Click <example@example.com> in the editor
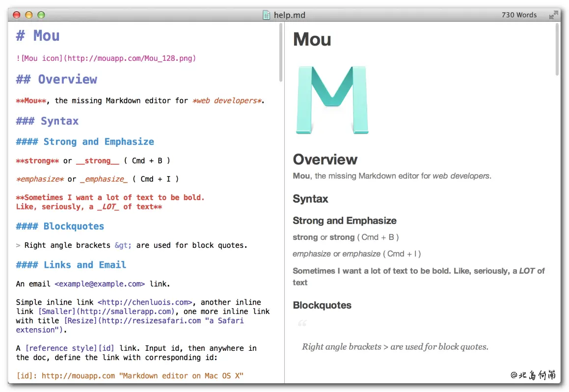The image size is (569, 392). (x=100, y=284)
